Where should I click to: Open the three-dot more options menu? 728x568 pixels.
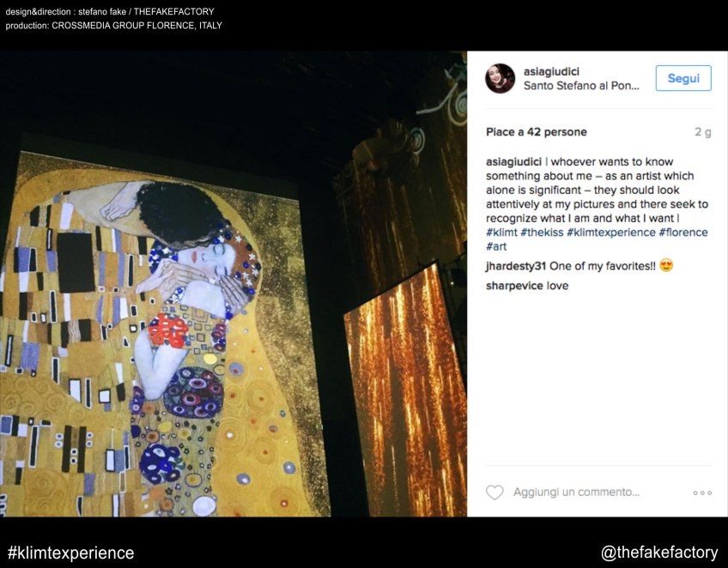point(702,492)
